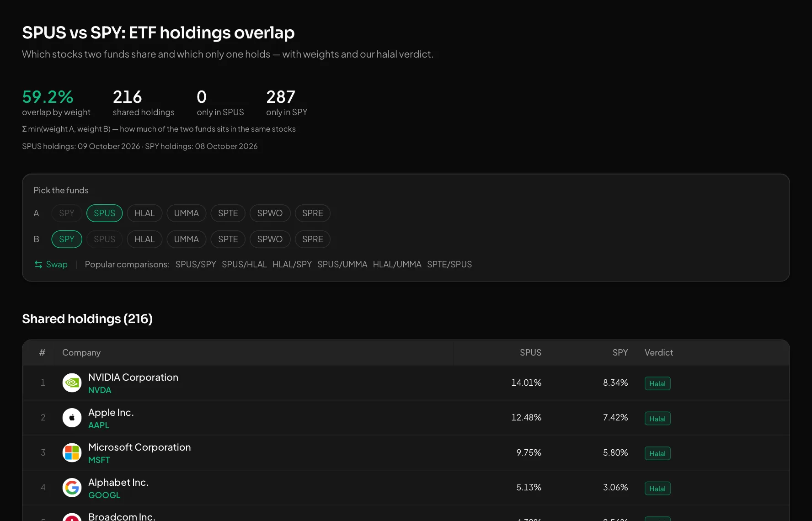
Task: Click the MSFT ticker link
Action: click(x=99, y=460)
